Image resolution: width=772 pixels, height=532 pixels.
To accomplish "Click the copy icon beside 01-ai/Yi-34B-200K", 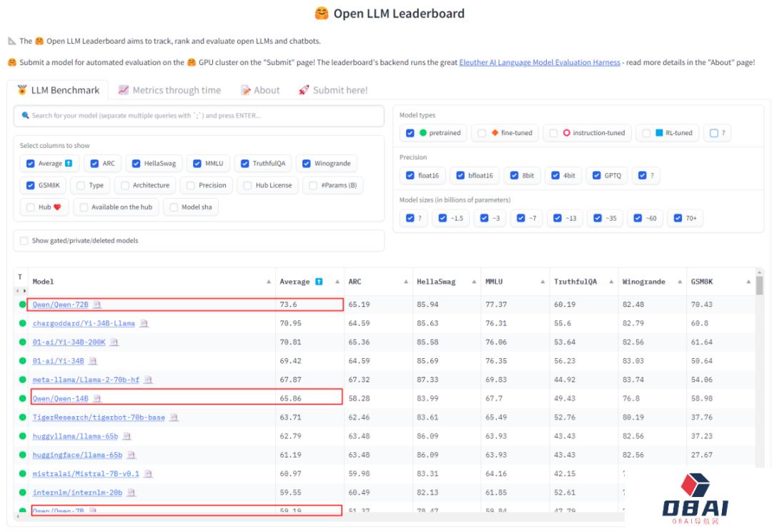I will pos(114,343).
